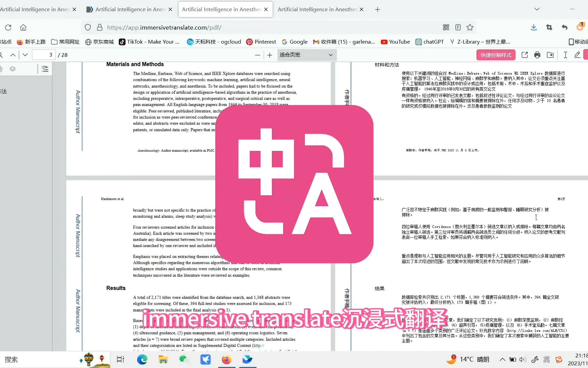Image resolution: width=588 pixels, height=368 pixels.
Task: Toggle reader view icon
Action: click(458, 28)
